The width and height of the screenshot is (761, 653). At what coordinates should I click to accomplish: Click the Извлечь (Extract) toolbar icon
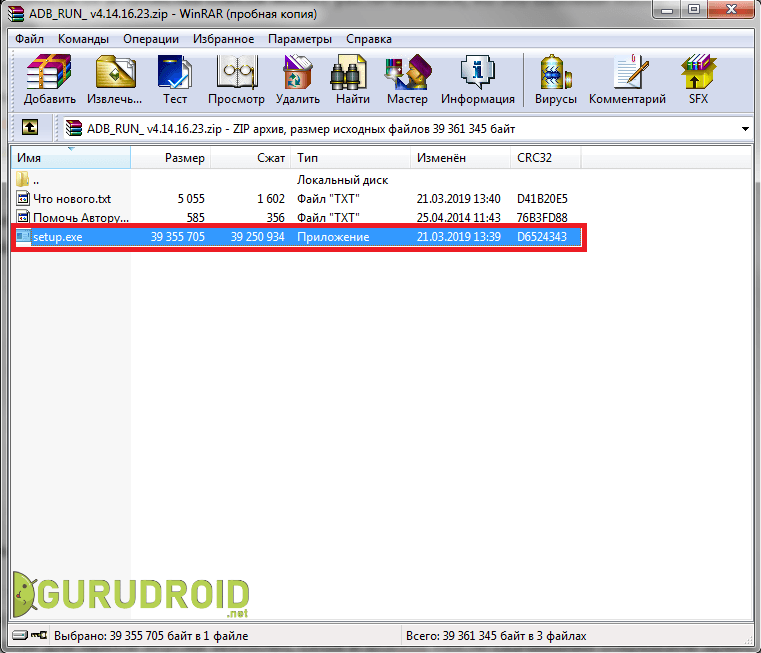[x=115, y=72]
